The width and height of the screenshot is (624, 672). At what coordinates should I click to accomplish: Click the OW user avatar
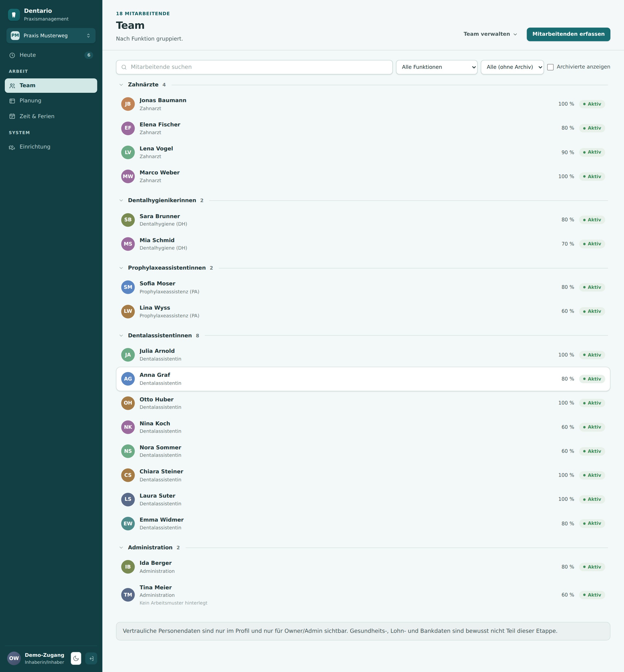tap(14, 658)
